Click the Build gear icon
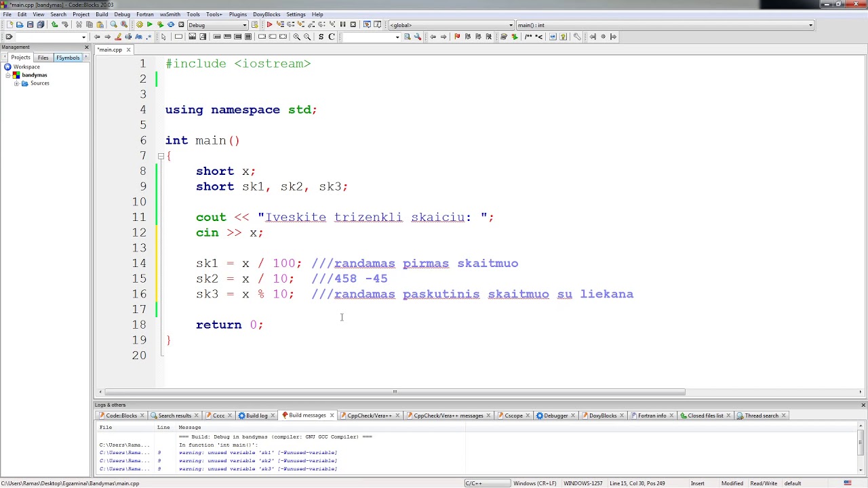Image resolution: width=868 pixels, height=488 pixels. [x=140, y=24]
